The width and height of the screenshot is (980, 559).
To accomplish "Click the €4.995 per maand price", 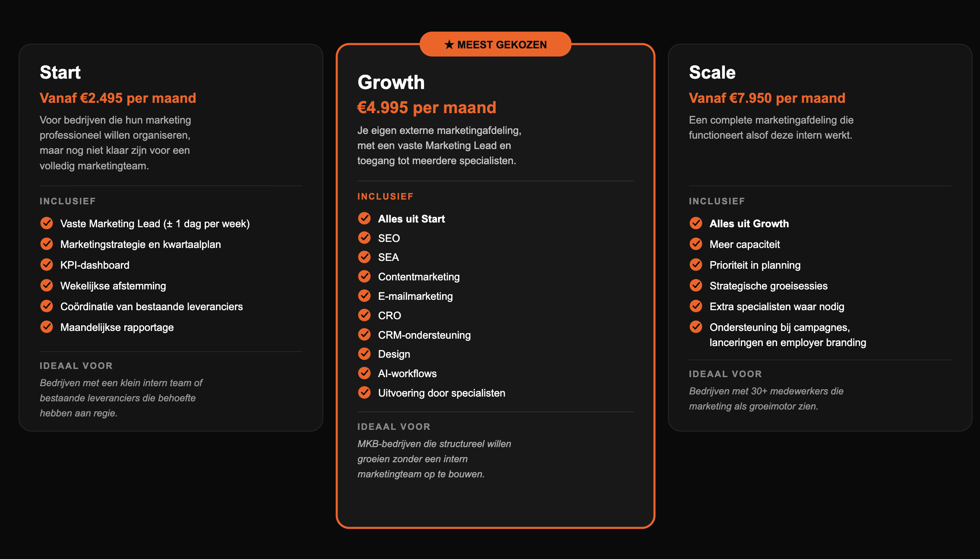I will pyautogui.click(x=427, y=108).
